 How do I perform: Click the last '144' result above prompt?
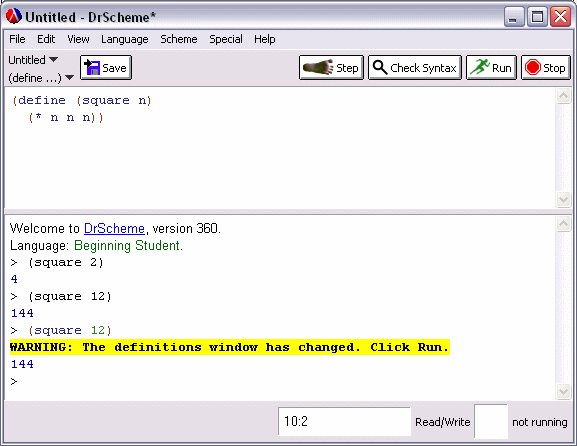coord(22,364)
